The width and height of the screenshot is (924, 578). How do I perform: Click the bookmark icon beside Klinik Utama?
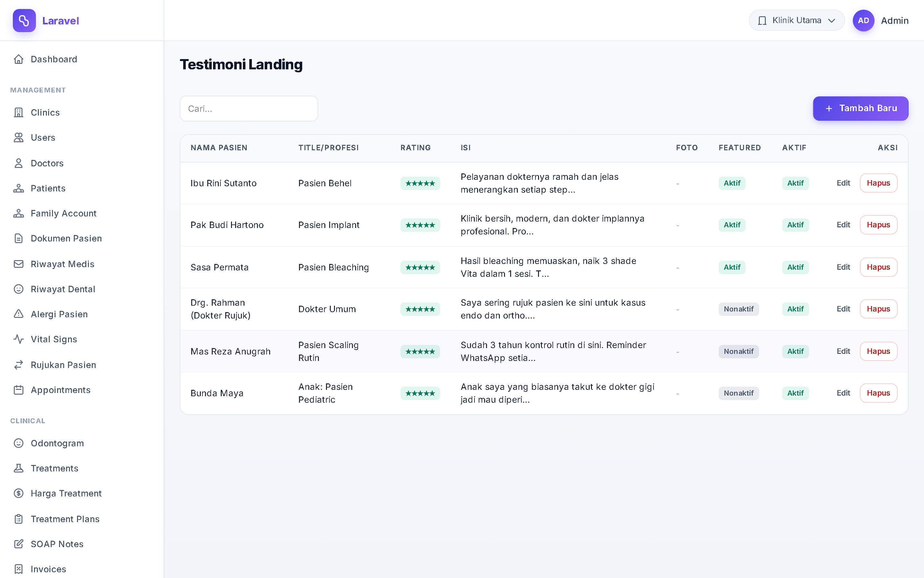pyautogui.click(x=762, y=21)
